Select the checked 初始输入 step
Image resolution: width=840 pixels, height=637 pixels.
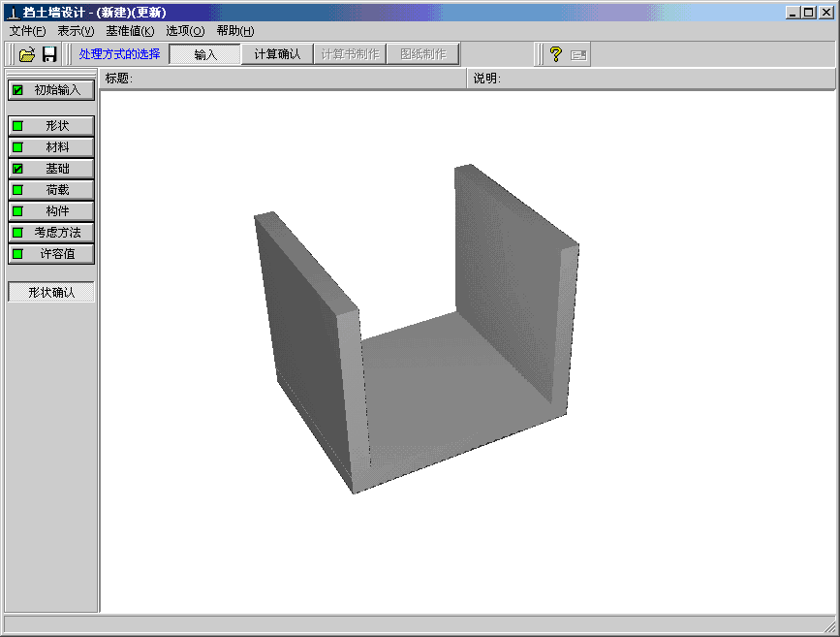[52, 90]
